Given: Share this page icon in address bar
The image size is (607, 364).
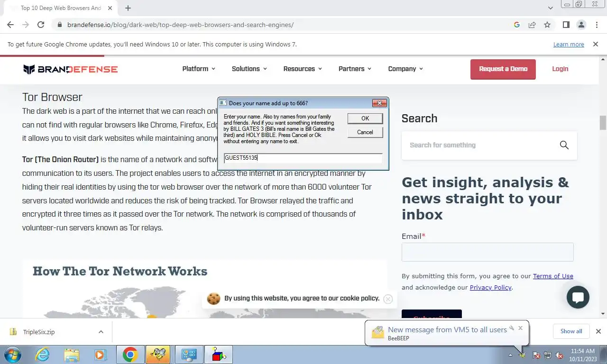Looking at the screenshot, I should tap(532, 25).
